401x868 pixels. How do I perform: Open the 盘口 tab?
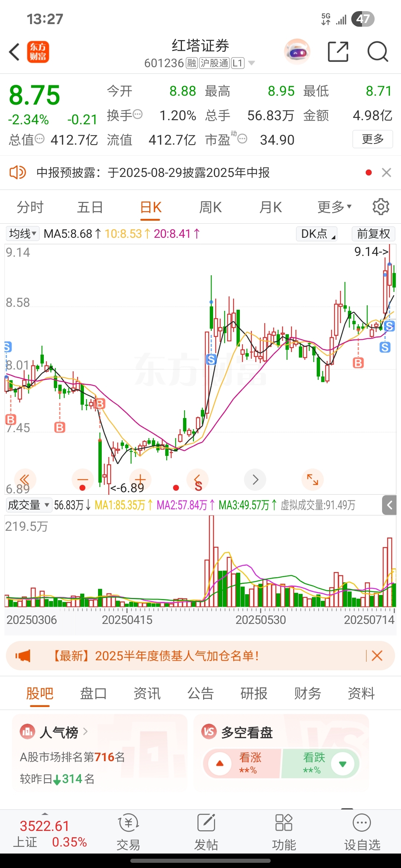93,693
